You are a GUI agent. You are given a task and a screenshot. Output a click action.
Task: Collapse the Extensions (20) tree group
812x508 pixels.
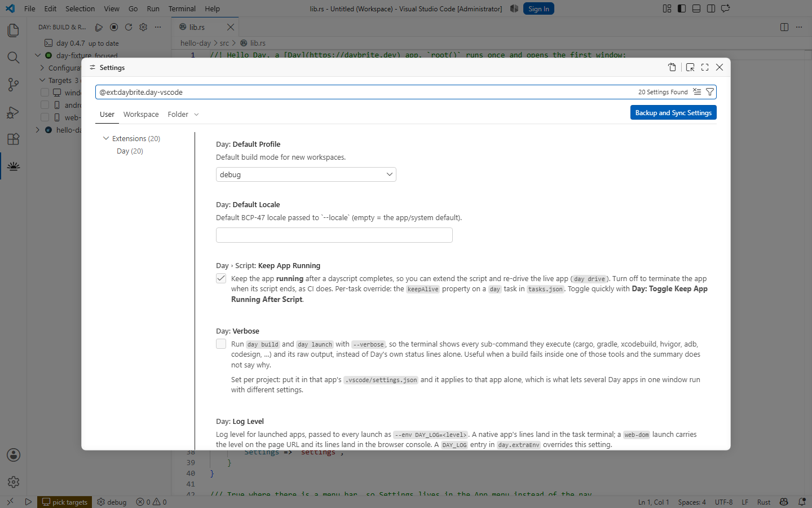click(105, 138)
